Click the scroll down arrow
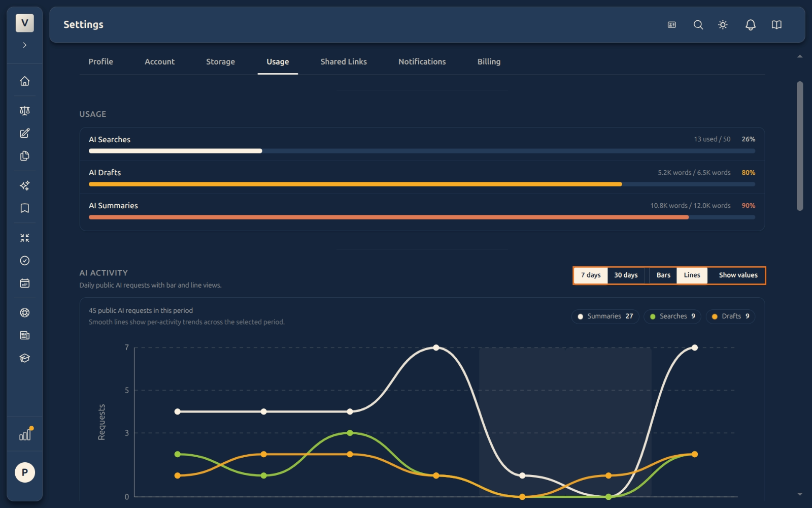812x508 pixels. [800, 494]
